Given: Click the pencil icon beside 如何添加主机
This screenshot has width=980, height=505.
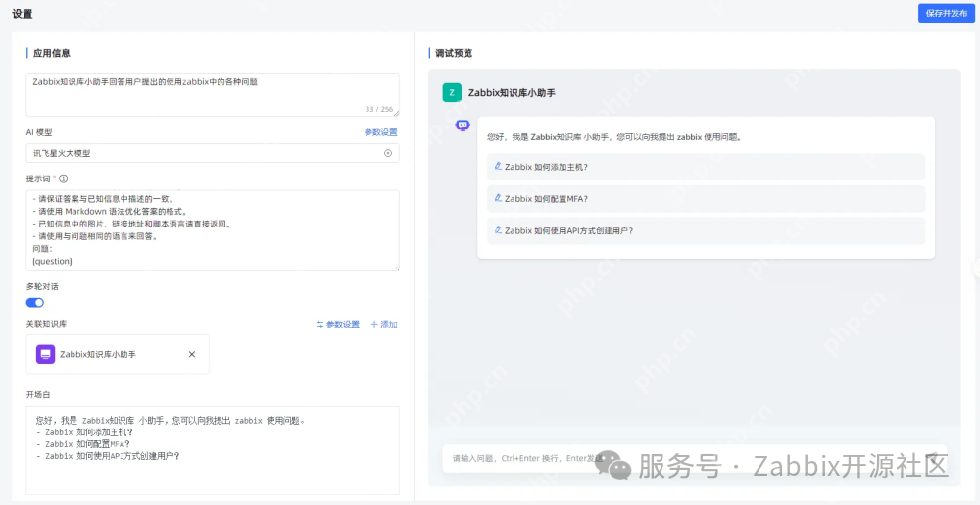Looking at the screenshot, I should point(498,167).
